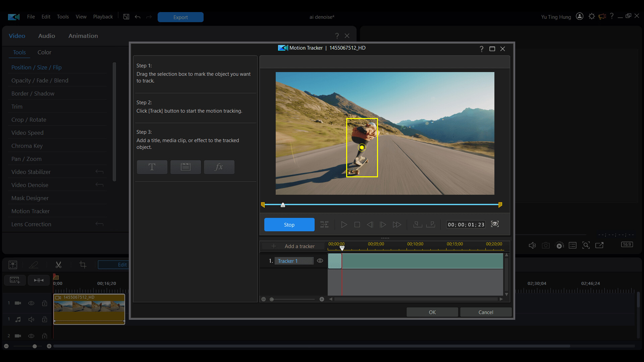Click the mark-in icon in tracker controls

click(x=417, y=225)
